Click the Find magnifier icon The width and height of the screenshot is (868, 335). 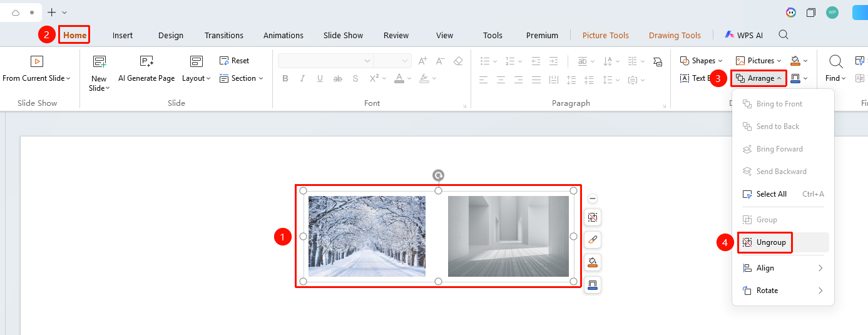(835, 61)
